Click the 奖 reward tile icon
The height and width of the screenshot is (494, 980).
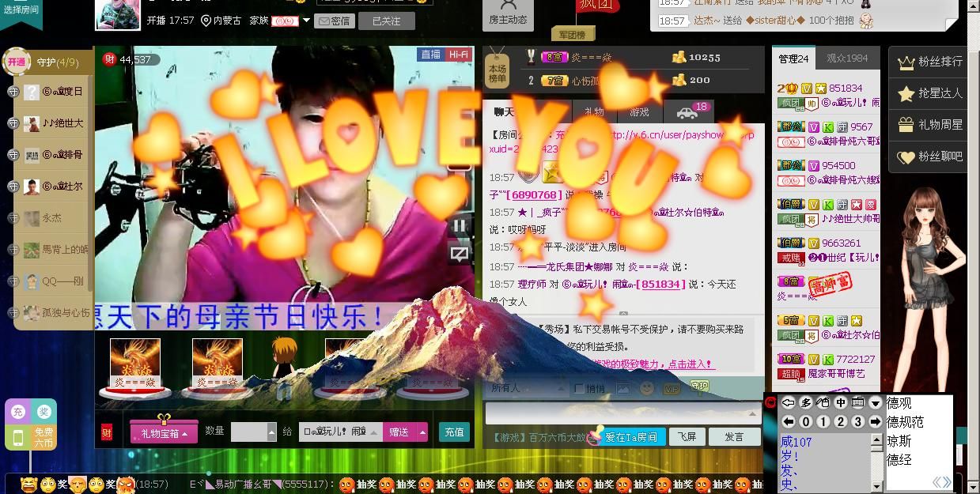point(44,412)
